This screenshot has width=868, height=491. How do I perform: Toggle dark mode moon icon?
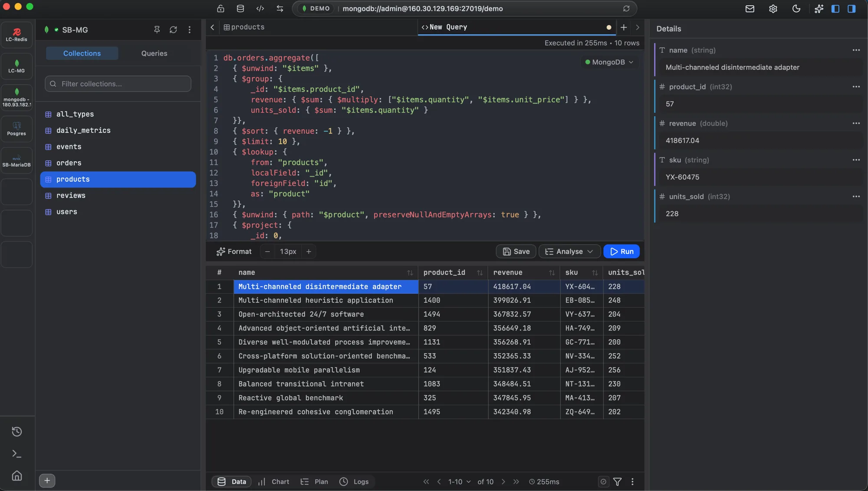(796, 9)
